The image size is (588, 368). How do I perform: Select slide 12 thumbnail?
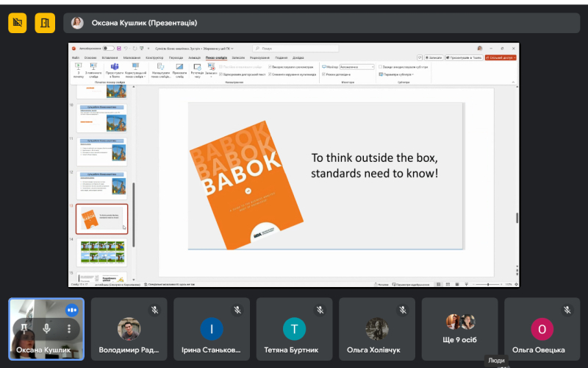click(101, 185)
